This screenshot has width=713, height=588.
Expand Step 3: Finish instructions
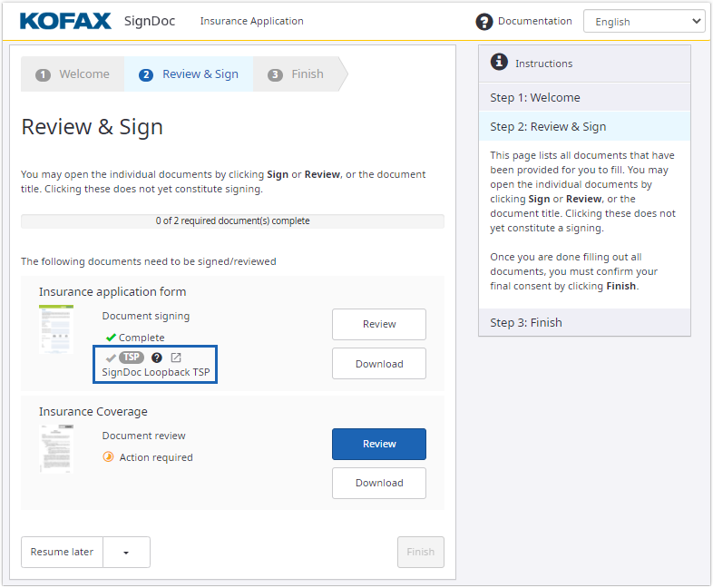pos(584,322)
